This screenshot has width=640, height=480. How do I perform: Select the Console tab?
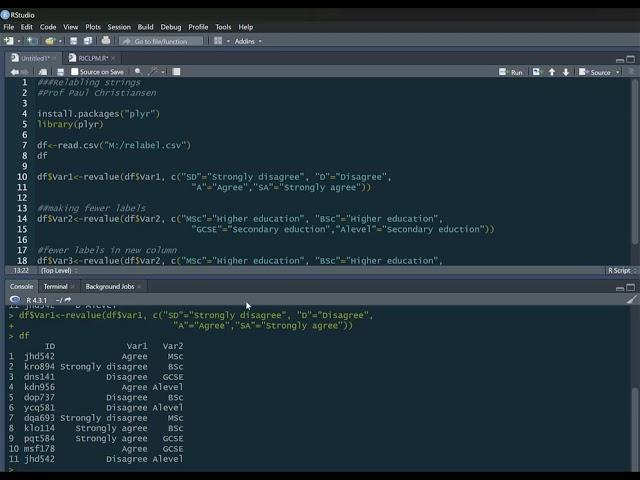(x=21, y=287)
